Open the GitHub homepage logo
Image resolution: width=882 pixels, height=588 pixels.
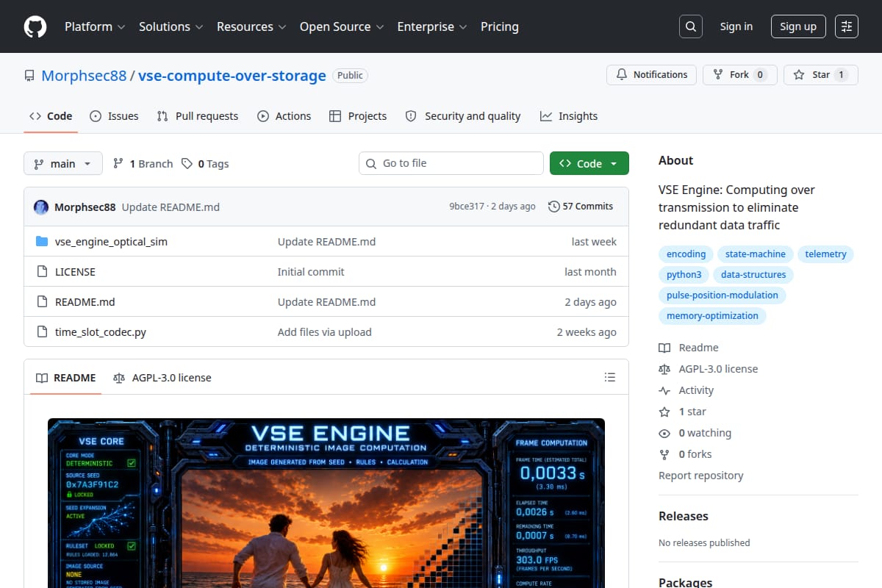point(35,26)
